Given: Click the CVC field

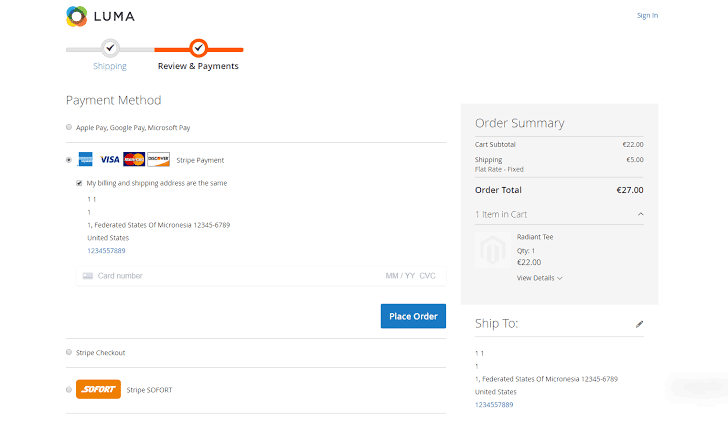Looking at the screenshot, I should [428, 276].
